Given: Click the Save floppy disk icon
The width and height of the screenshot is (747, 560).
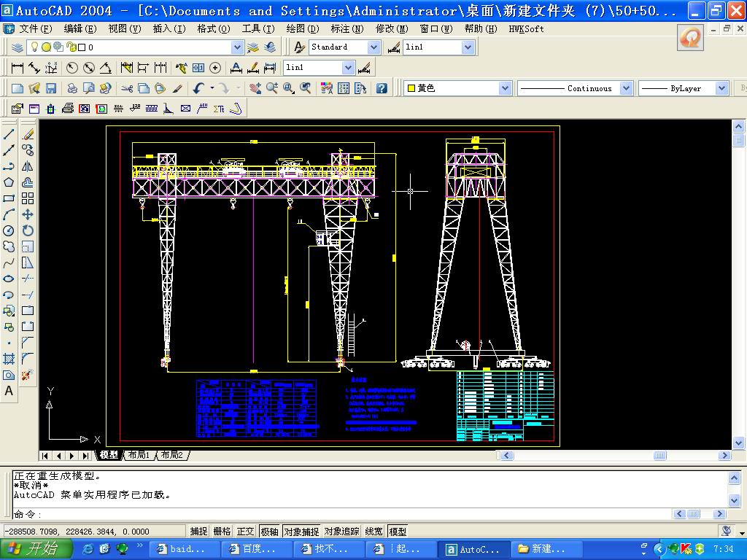Looking at the screenshot, I should [x=51, y=88].
